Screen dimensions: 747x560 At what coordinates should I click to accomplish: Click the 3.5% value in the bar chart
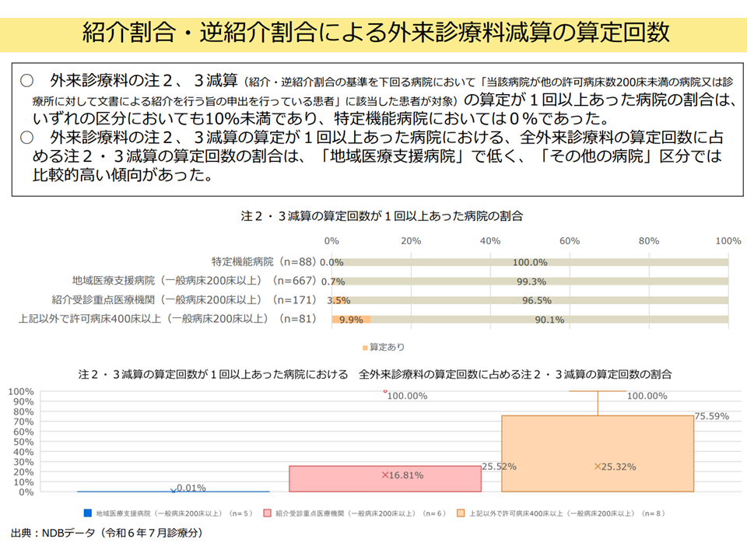click(338, 300)
